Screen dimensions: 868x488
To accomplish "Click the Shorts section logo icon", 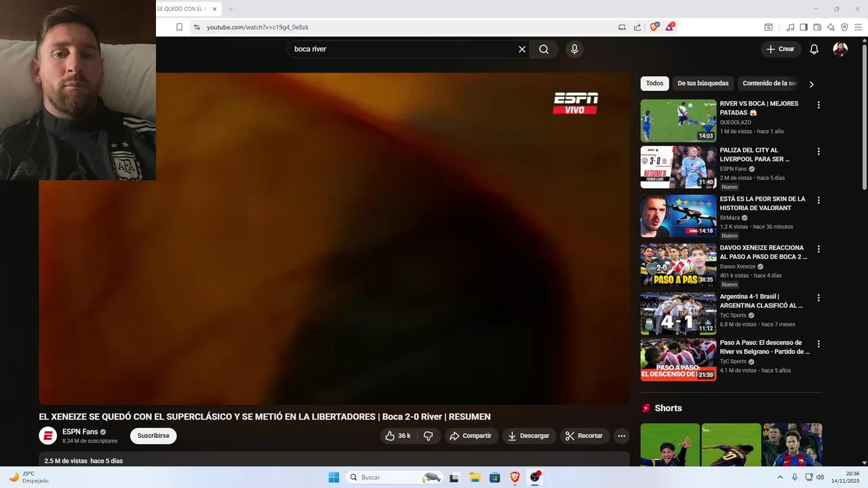I will pos(646,408).
